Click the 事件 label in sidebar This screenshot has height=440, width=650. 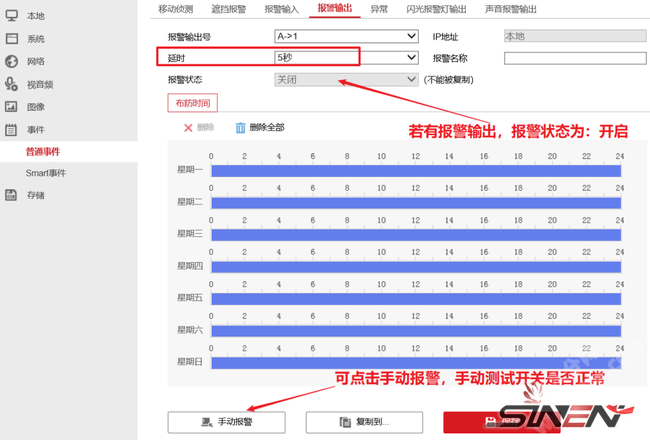point(36,130)
